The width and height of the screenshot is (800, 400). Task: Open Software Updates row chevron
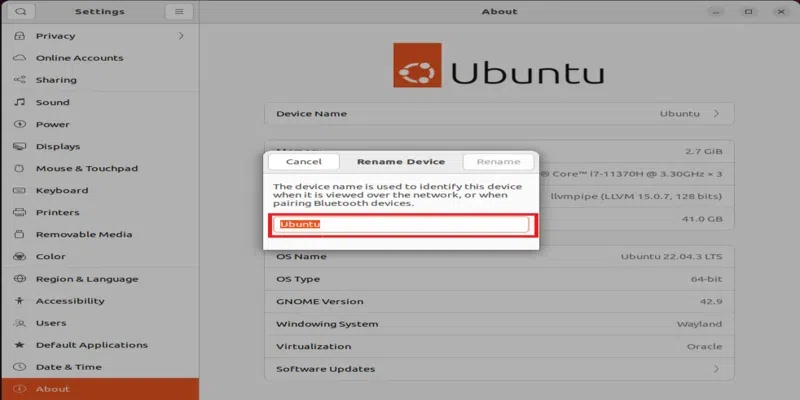click(x=716, y=368)
